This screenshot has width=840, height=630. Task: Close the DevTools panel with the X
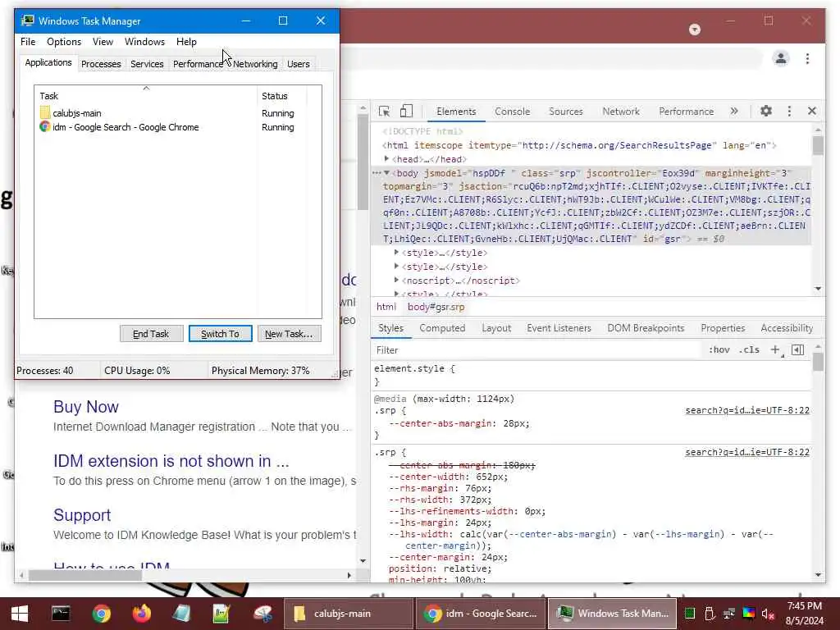(811, 111)
